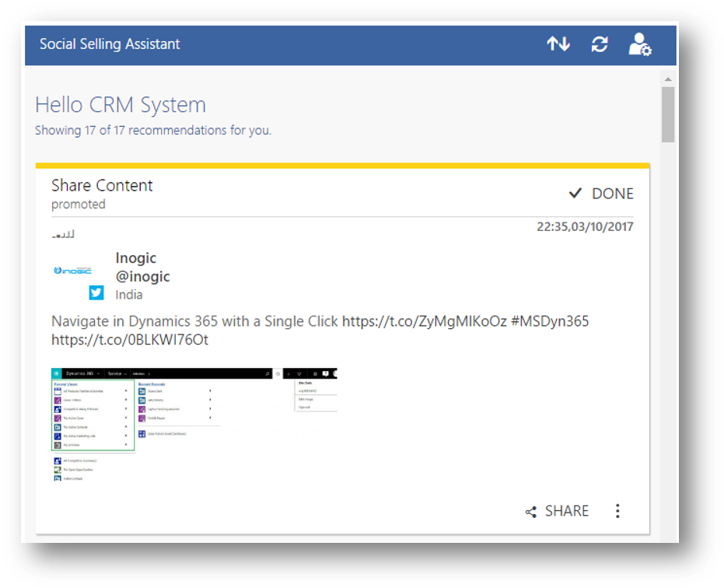Click the scrollbar up arrow
Screen dimensions: 724x588
668,79
